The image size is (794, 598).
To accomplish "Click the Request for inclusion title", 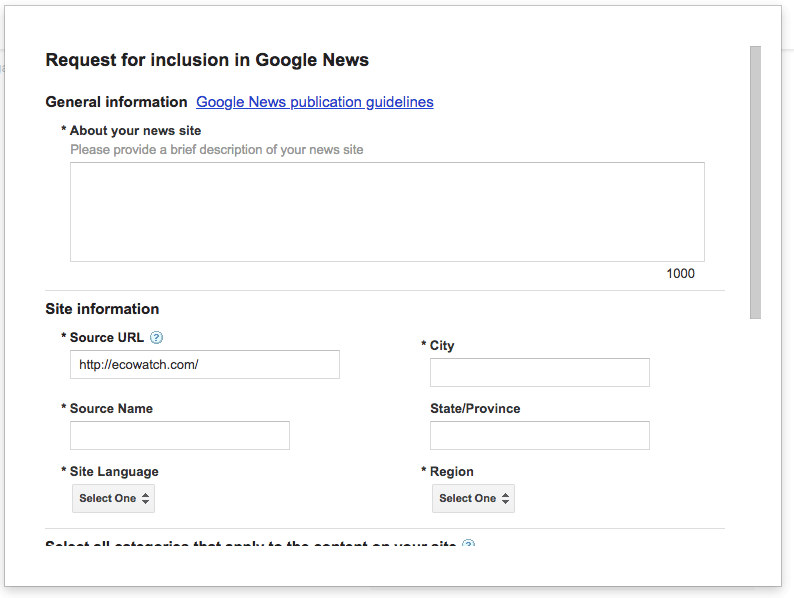I will tap(207, 60).
